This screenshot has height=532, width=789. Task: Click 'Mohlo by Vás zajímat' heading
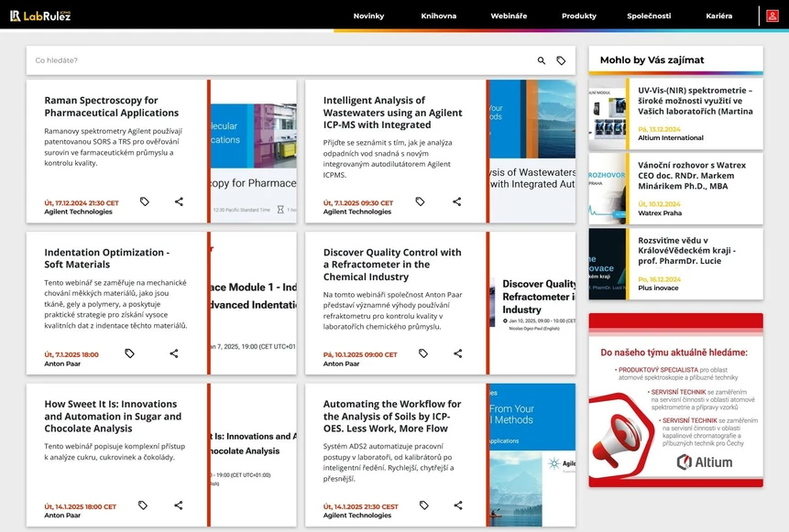pyautogui.click(x=652, y=60)
